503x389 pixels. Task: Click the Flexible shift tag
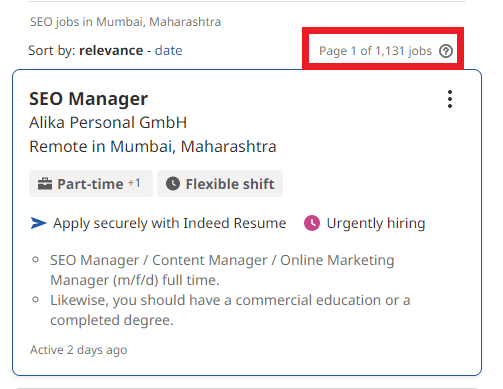coord(220,184)
